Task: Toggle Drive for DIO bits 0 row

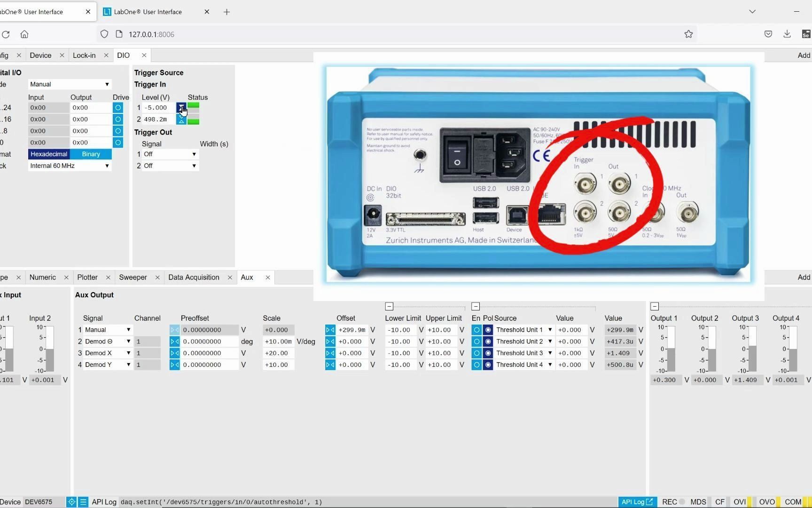Action: tap(118, 143)
